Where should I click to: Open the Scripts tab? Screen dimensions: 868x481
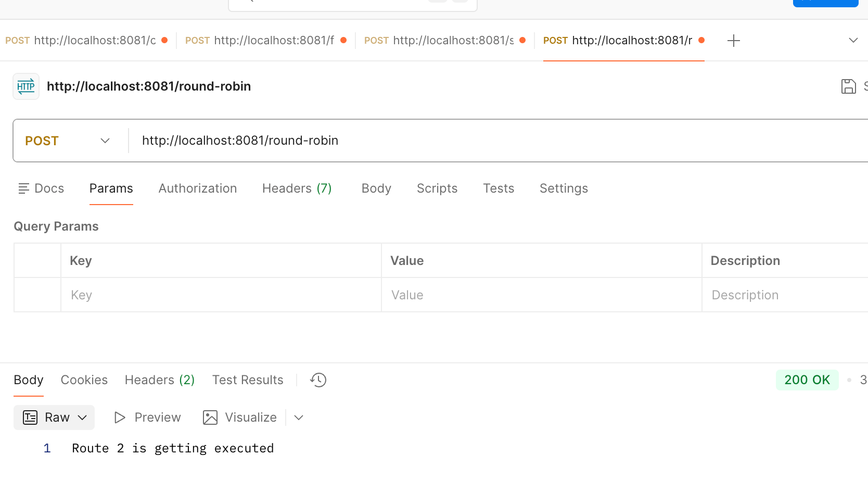point(437,188)
